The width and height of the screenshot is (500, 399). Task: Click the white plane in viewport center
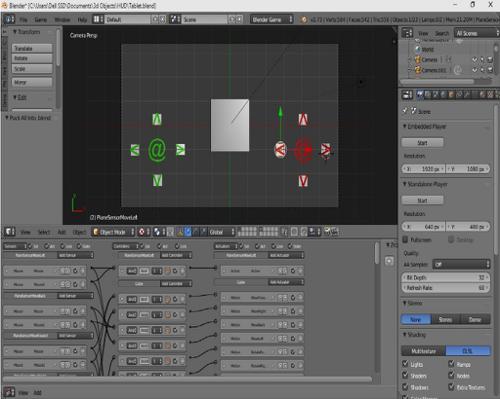pos(230,125)
